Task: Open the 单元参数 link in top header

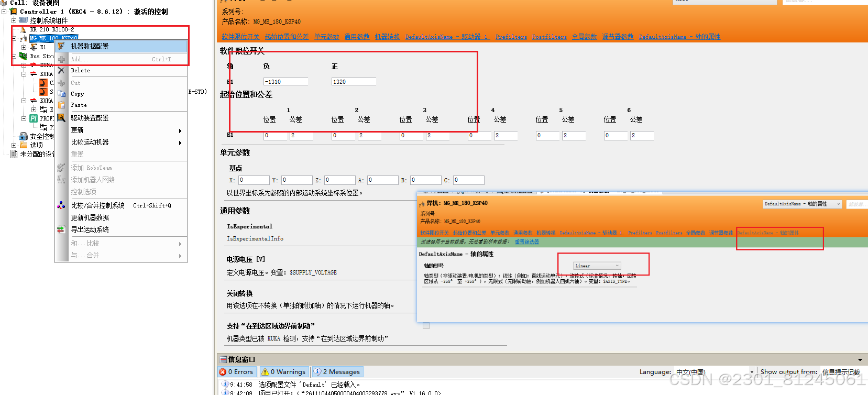Action: (x=326, y=37)
